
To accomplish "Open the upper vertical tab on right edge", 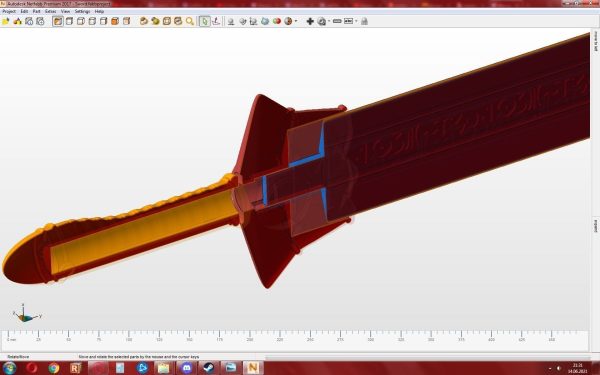I will (x=596, y=41).
